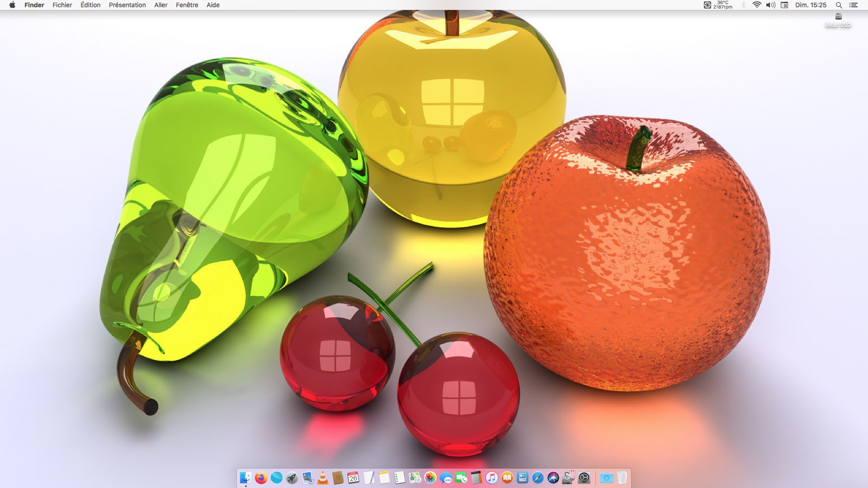The width and height of the screenshot is (868, 488).
Task: Launch iTunes music icon in Dock
Action: pos(492,478)
